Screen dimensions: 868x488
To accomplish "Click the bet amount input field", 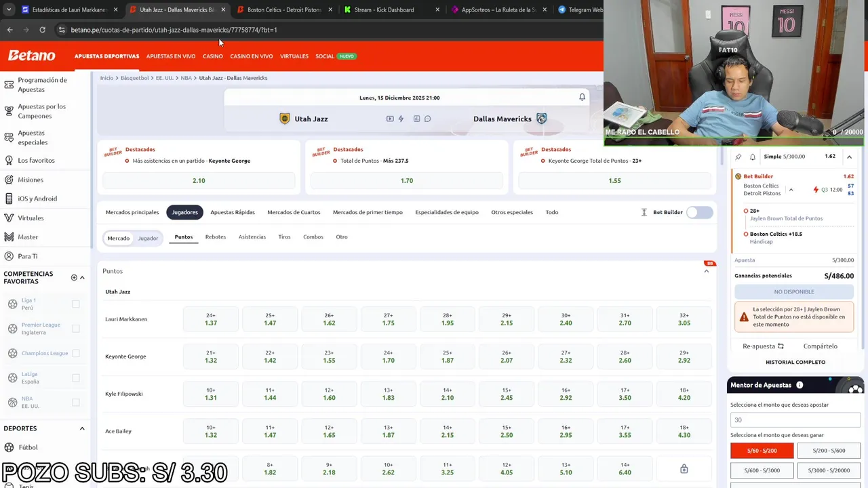I will point(795,420).
